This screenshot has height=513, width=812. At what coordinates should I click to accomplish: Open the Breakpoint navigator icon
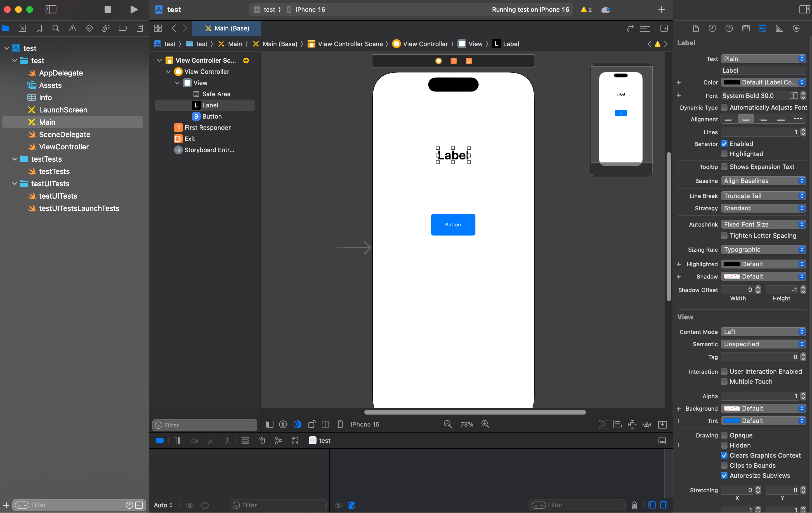point(123,28)
